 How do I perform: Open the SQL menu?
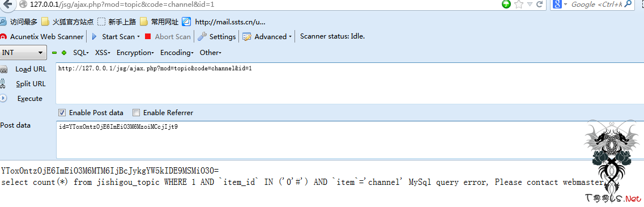point(81,53)
